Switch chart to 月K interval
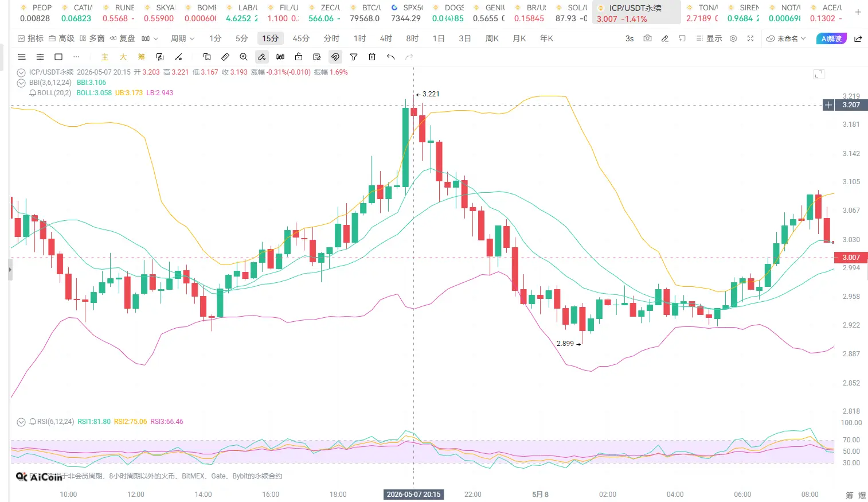The height and width of the screenshot is (502, 868). (519, 38)
